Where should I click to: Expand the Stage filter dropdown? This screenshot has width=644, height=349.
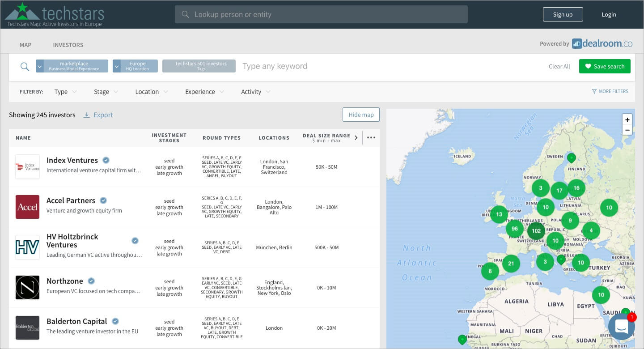click(106, 92)
